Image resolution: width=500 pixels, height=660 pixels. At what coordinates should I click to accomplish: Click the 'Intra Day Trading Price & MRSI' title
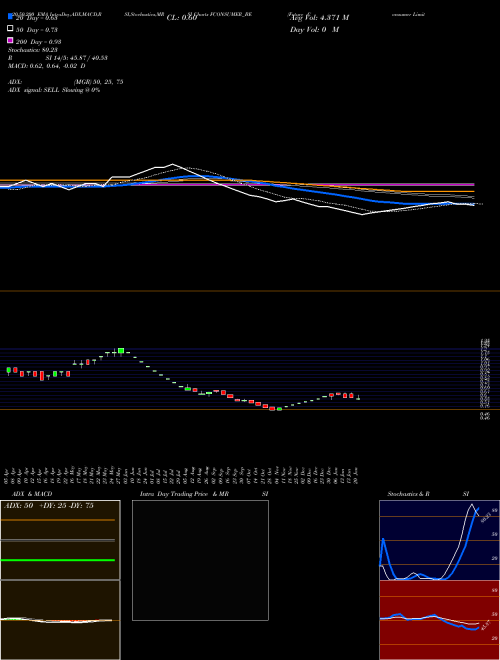pos(204,494)
